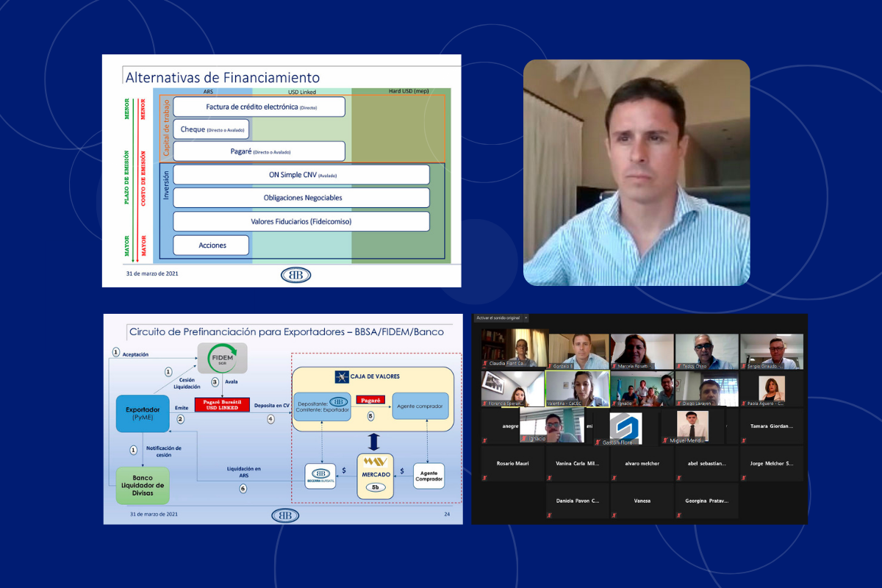Select Miguel Mend profile photo tile

[x=692, y=426]
